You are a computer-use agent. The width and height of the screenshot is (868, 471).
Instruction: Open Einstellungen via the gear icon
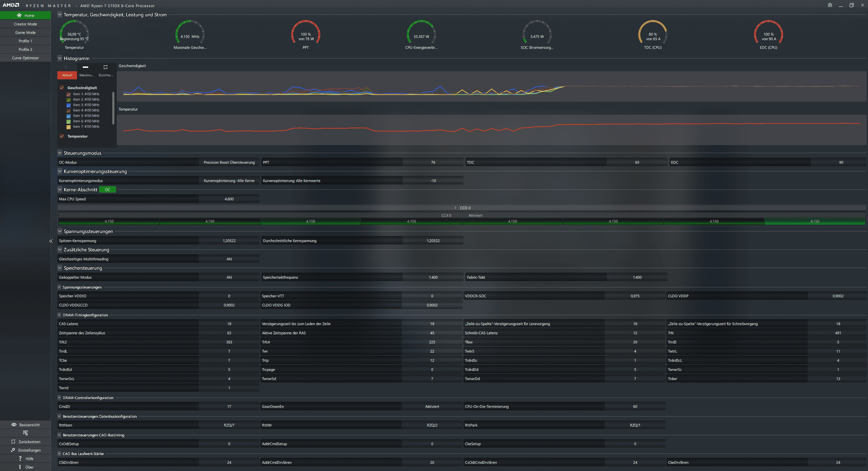coord(13,450)
